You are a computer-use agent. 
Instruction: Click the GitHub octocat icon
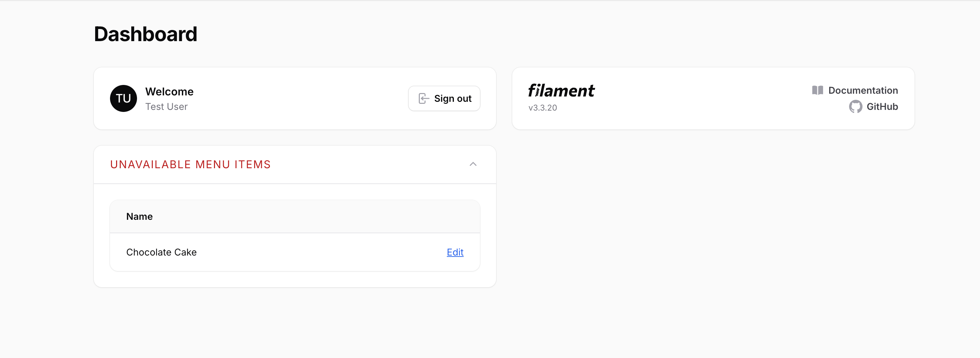click(855, 107)
